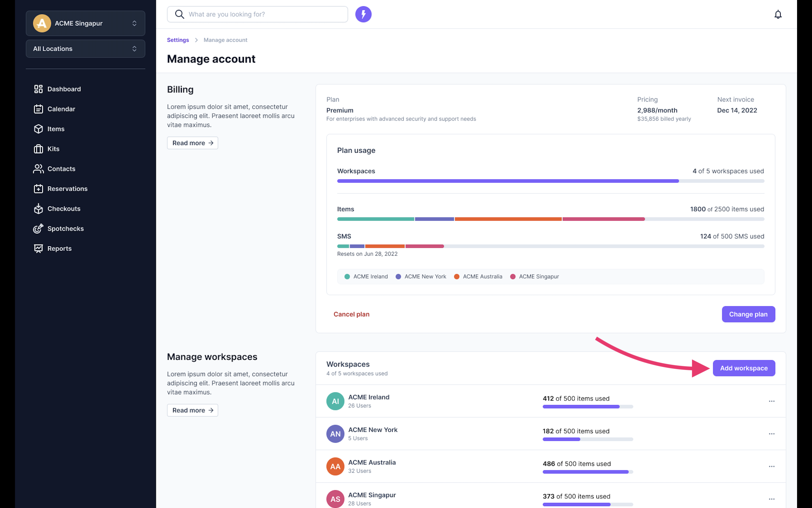Open the more options menu for ACME Ireland

771,401
